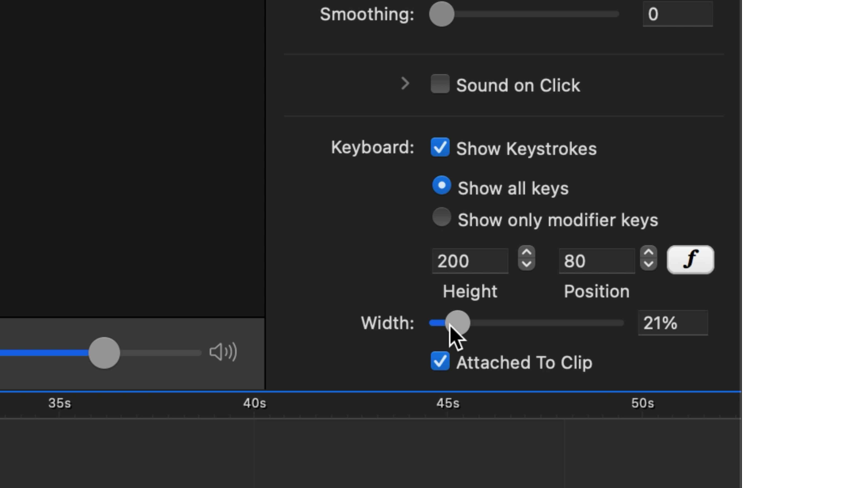
Task: Click the volume slider knob
Action: pyautogui.click(x=104, y=353)
